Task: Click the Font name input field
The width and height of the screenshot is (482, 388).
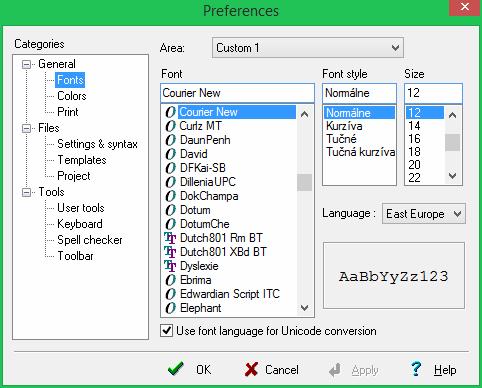Action: pyautogui.click(x=237, y=93)
